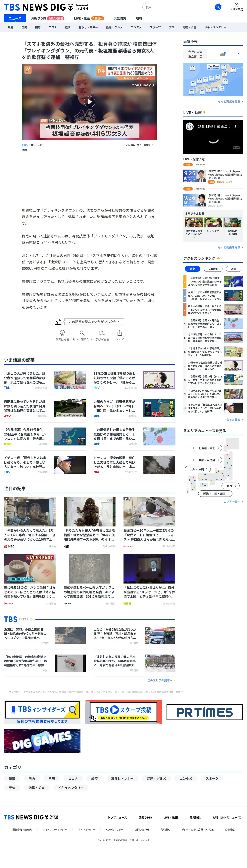This screenshot has height=868, width=247.
Task: Open 経済 in the sub navigation
Action: (x=68, y=27)
